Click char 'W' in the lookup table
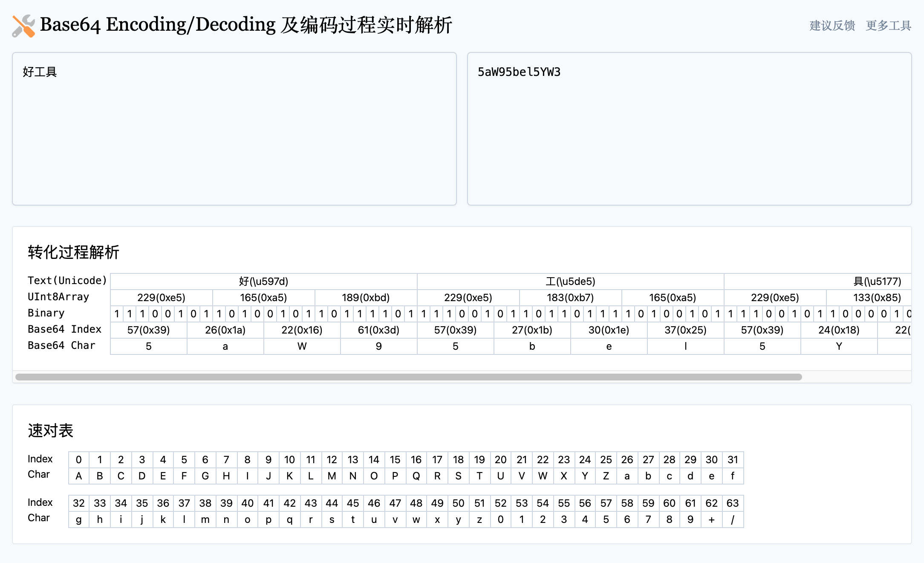Viewport: 924px width, 563px height. pos(543,476)
